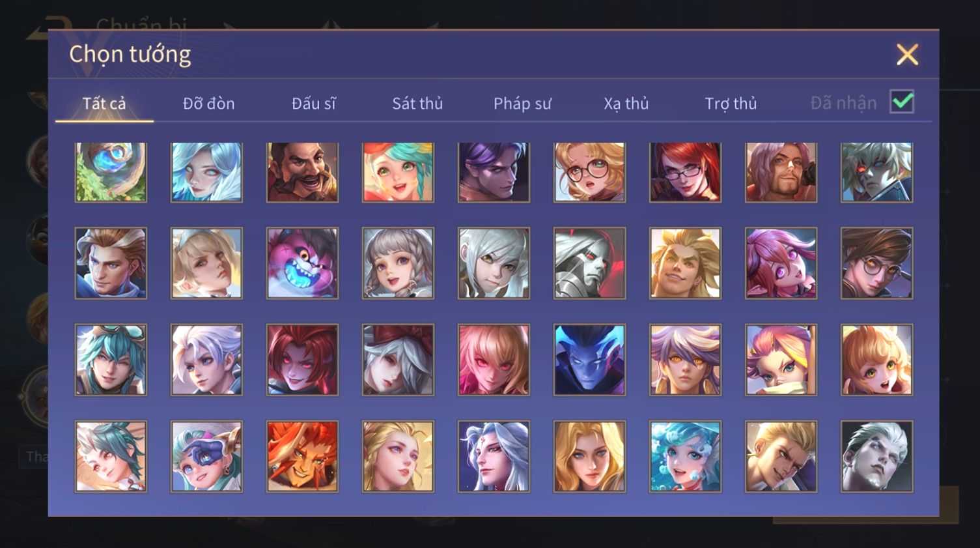Viewport: 980px width, 548px height.
Task: Close the Chọn tướng dialog
Action: 907,55
